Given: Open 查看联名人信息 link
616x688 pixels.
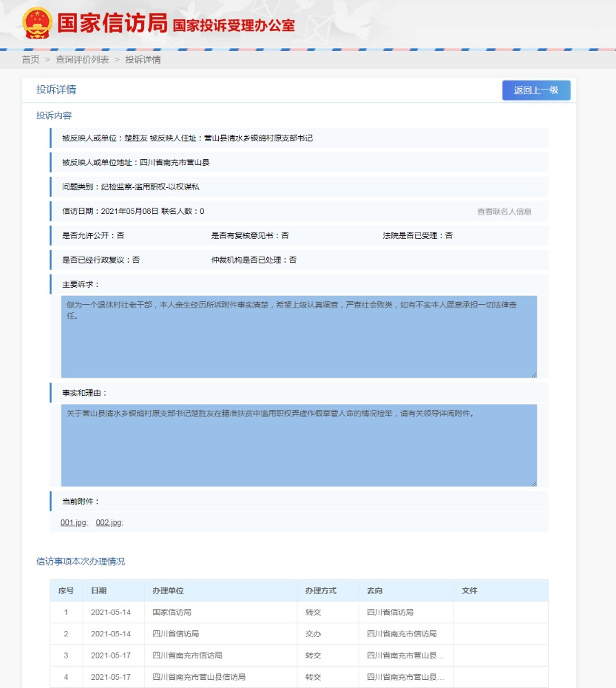Looking at the screenshot, I should (504, 212).
